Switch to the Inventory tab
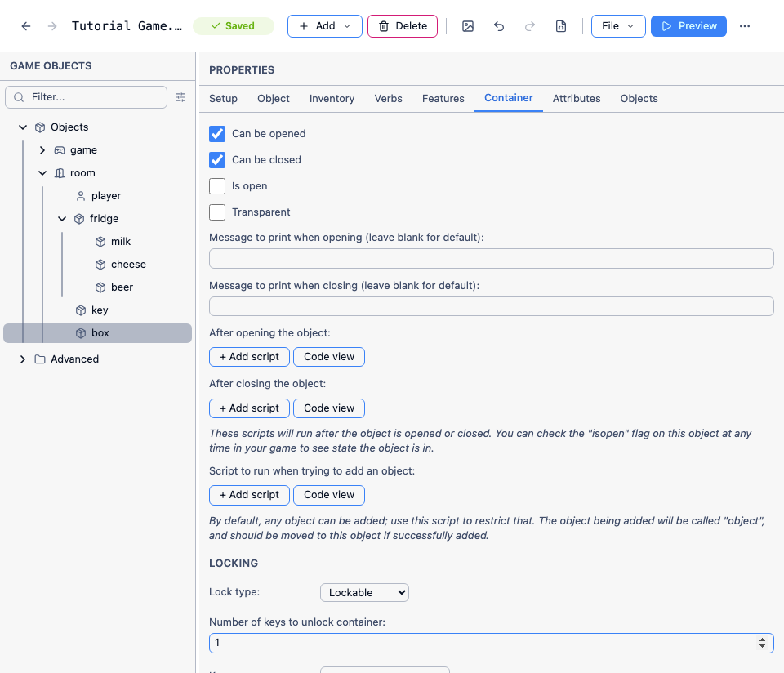The height and width of the screenshot is (673, 784). pyautogui.click(x=332, y=99)
